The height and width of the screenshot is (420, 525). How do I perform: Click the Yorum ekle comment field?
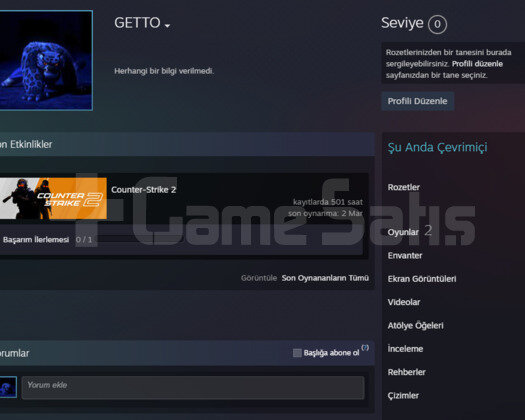coord(193,388)
